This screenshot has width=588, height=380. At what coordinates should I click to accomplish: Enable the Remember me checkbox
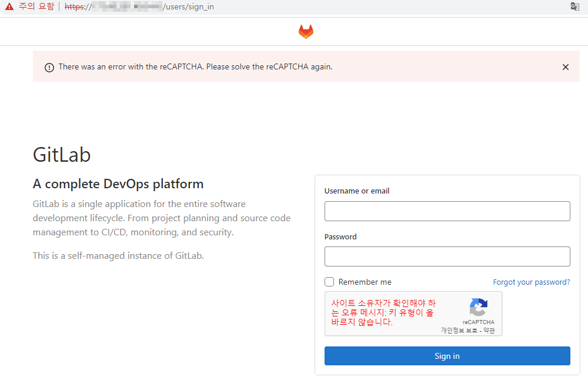click(x=329, y=282)
